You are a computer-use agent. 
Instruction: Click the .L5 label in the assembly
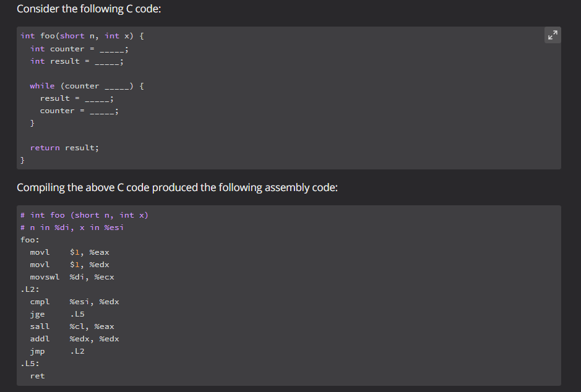[27, 363]
